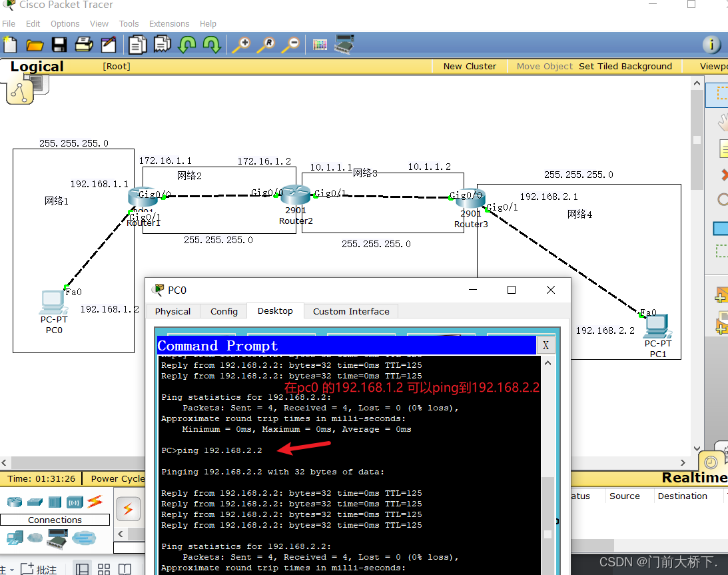The width and height of the screenshot is (728, 575).
Task: Open Custom Devices Dialog icon
Action: [344, 44]
